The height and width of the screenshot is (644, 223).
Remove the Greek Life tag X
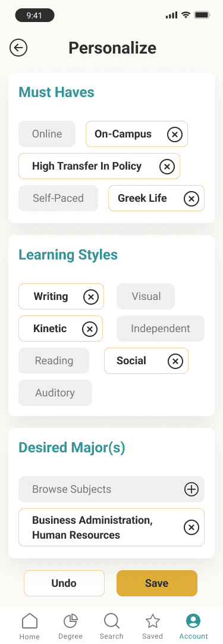tap(191, 198)
